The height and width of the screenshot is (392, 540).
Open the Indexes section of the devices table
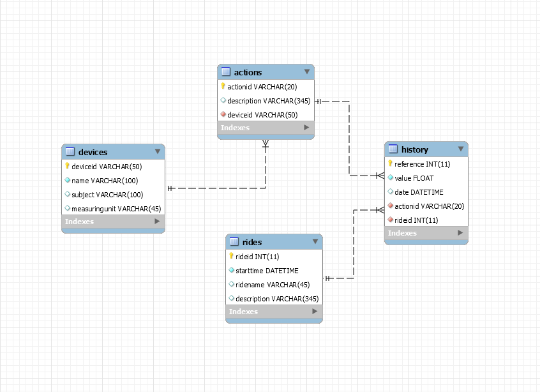[156, 221]
